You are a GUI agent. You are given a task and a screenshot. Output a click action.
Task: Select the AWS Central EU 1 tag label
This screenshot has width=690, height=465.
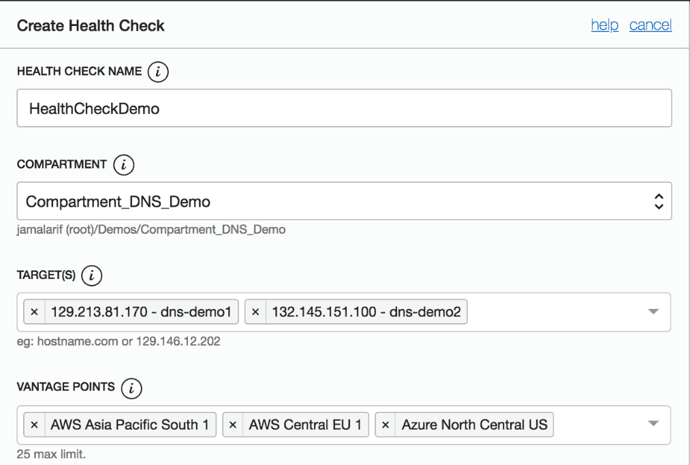pos(306,425)
